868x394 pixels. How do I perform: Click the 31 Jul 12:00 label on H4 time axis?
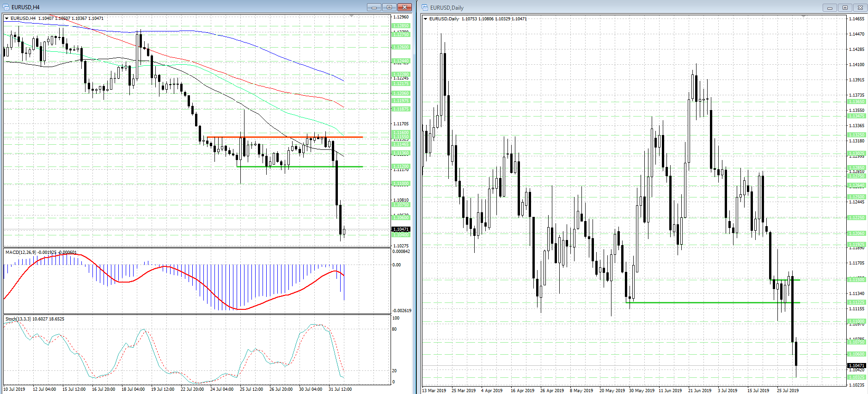point(340,389)
